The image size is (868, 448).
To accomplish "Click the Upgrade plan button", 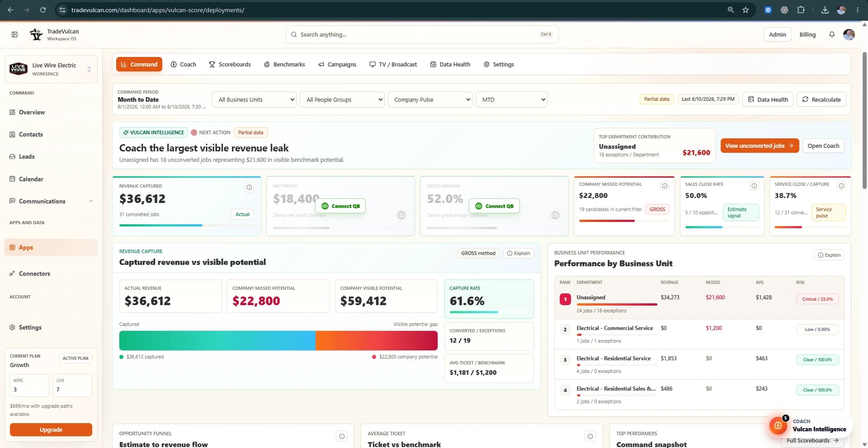I will pos(51,429).
